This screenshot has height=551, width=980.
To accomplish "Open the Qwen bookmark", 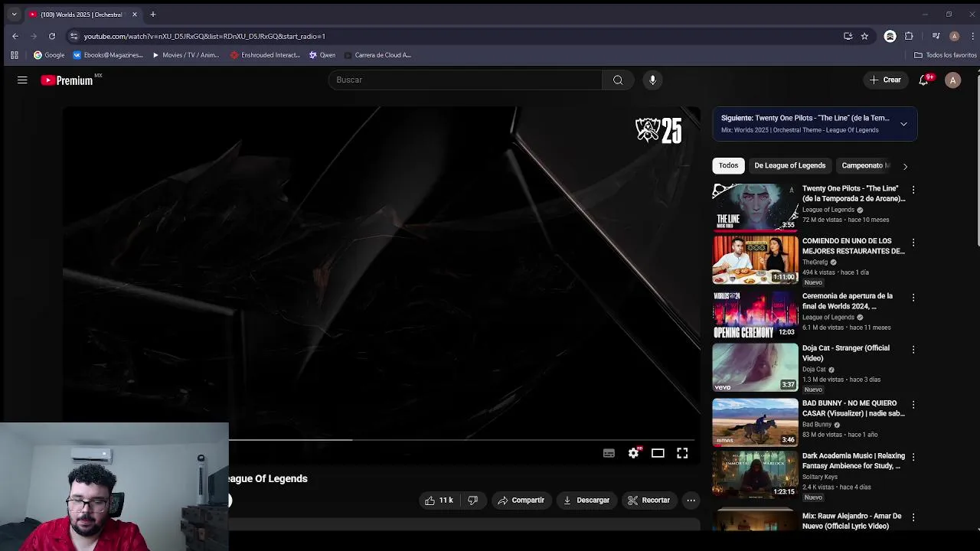I will (322, 55).
